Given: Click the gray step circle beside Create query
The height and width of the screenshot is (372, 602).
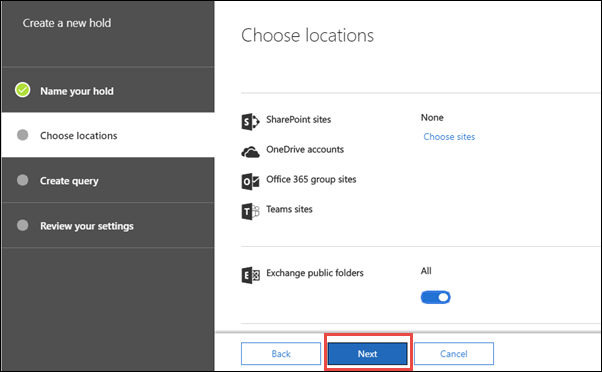Looking at the screenshot, I should 23,180.
